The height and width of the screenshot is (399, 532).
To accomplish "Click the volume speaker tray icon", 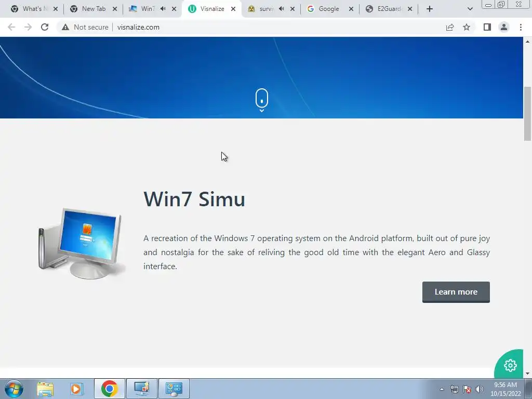I will click(480, 389).
